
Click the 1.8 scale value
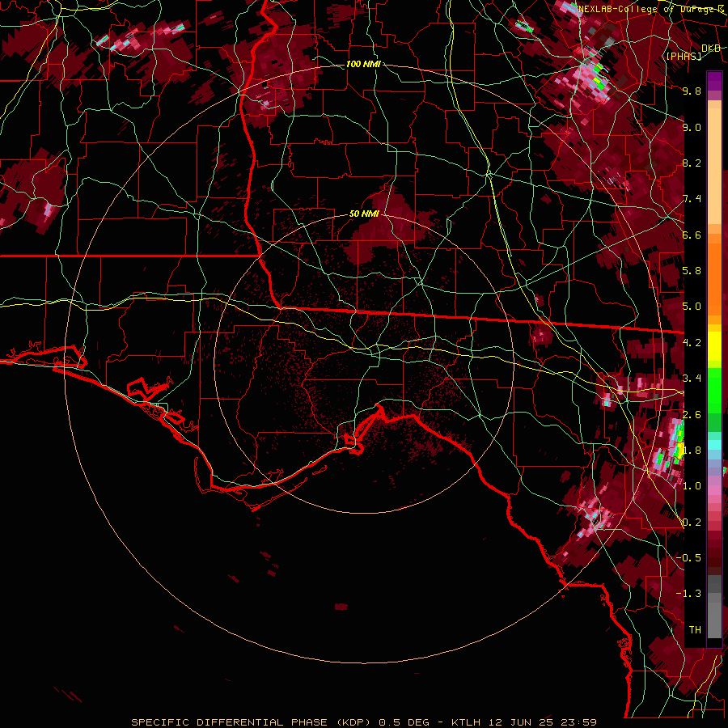692,451
